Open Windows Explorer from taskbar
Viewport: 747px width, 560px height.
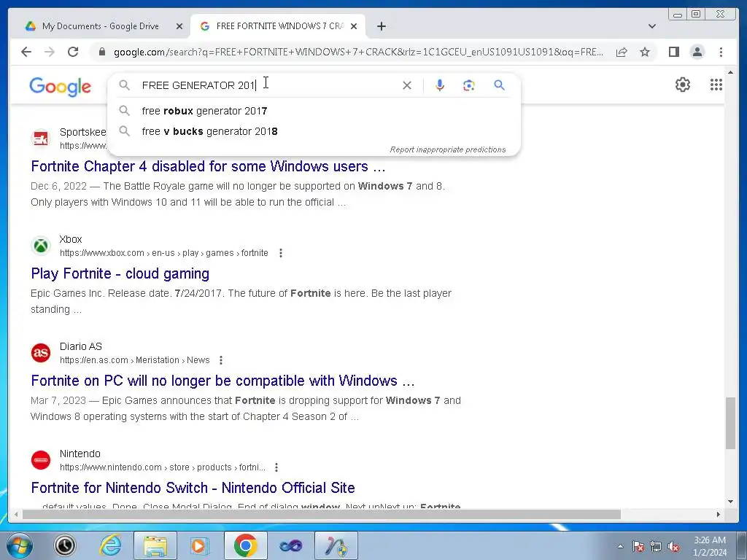pyautogui.click(x=155, y=545)
